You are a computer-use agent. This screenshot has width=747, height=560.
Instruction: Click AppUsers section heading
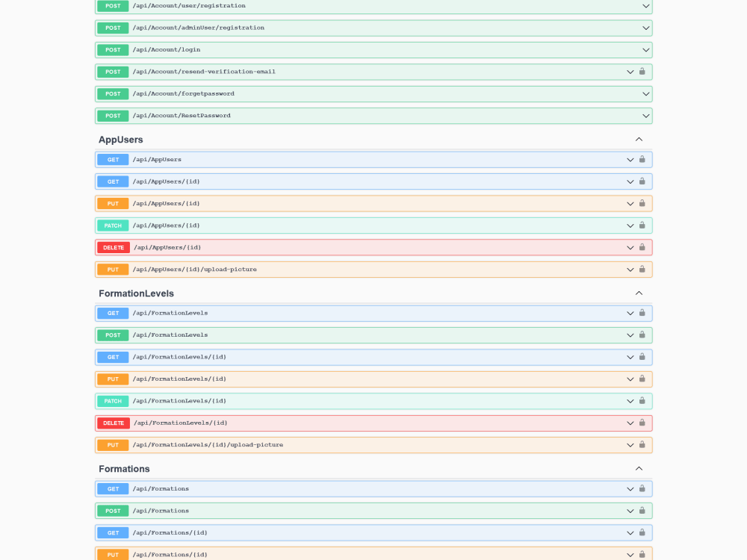coord(120,140)
